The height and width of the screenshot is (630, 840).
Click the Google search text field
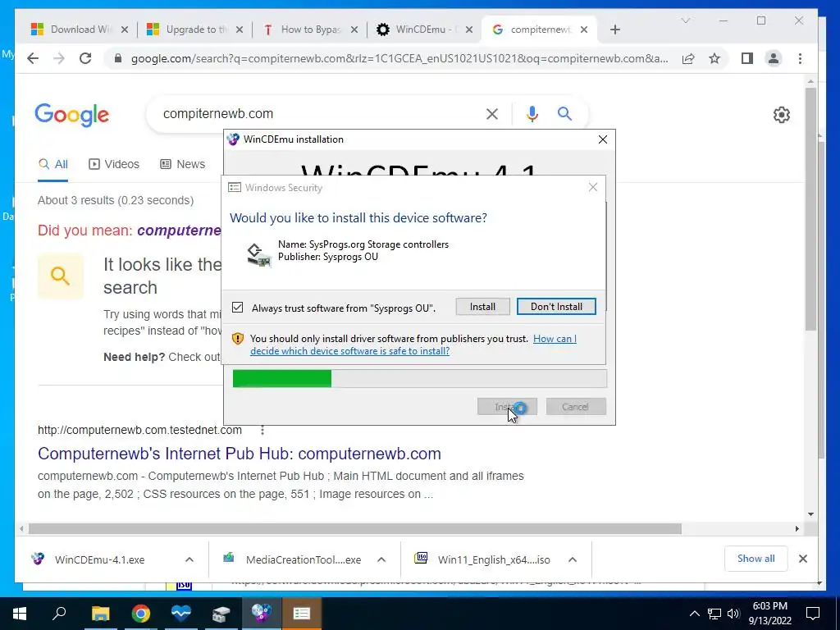(321, 113)
